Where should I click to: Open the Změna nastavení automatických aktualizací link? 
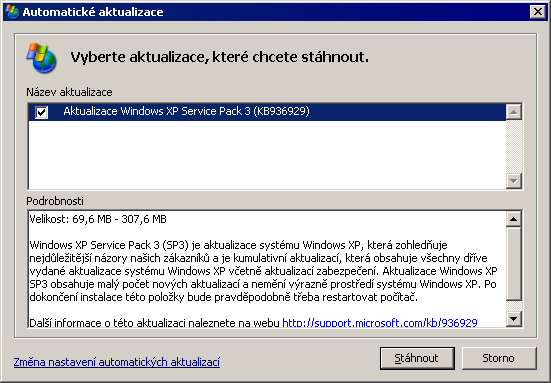click(x=117, y=362)
